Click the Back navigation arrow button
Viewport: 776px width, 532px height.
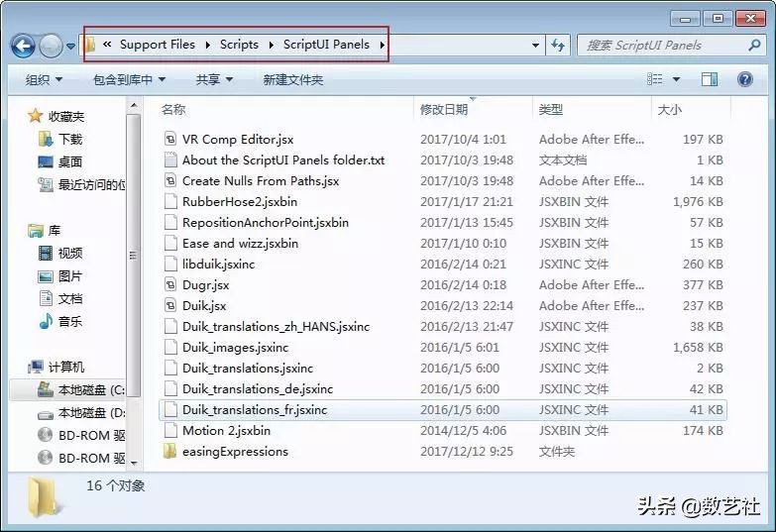pos(23,46)
